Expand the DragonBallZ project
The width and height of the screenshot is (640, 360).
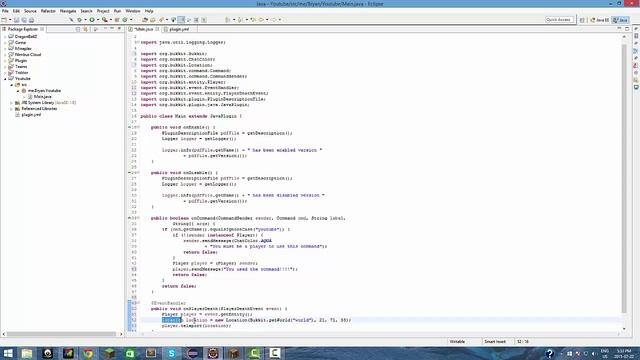tap(5, 37)
